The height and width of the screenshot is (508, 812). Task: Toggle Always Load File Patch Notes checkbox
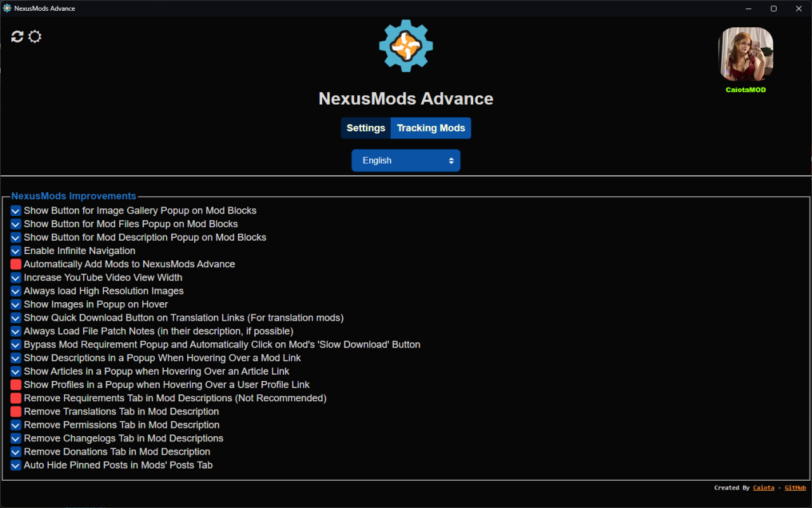tap(16, 331)
